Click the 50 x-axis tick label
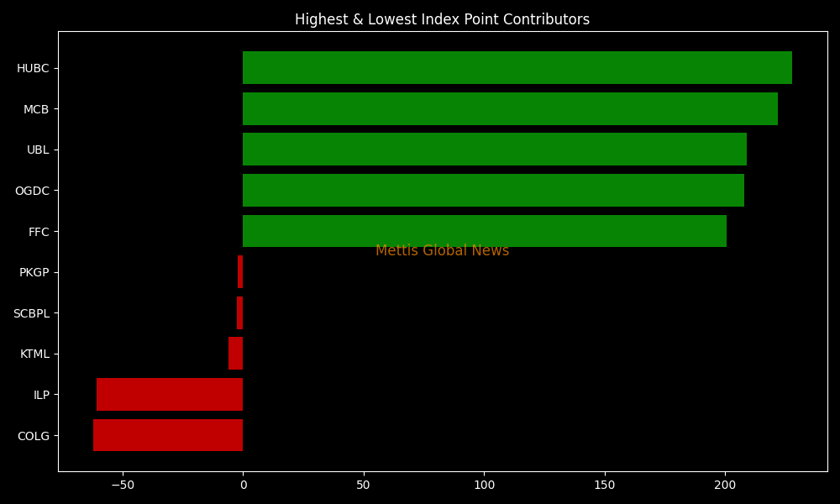This screenshot has width=840, height=504. [x=364, y=485]
